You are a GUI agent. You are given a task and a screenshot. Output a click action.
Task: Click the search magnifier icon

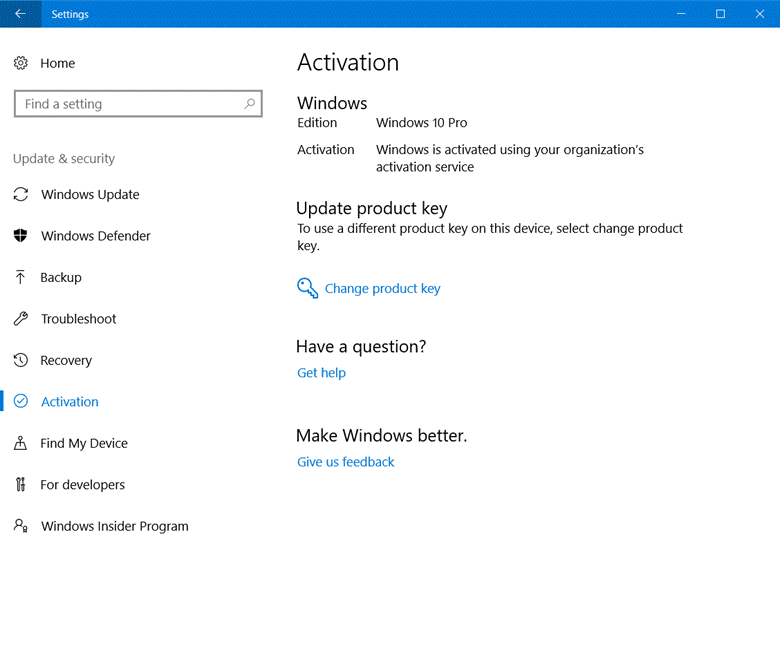pos(250,103)
